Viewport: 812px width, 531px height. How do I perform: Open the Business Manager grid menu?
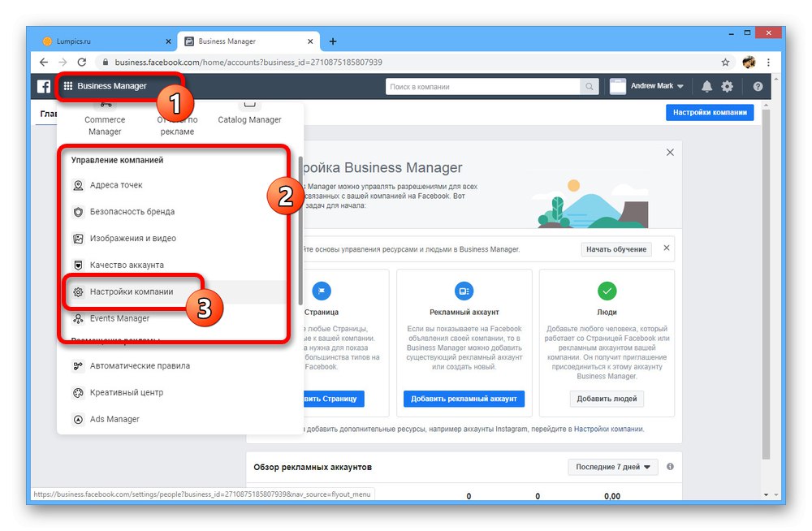[x=68, y=86]
